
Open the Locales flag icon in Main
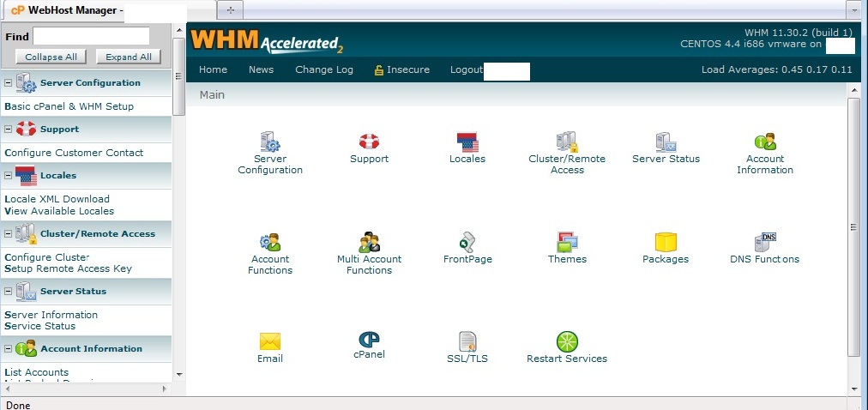pyautogui.click(x=467, y=142)
